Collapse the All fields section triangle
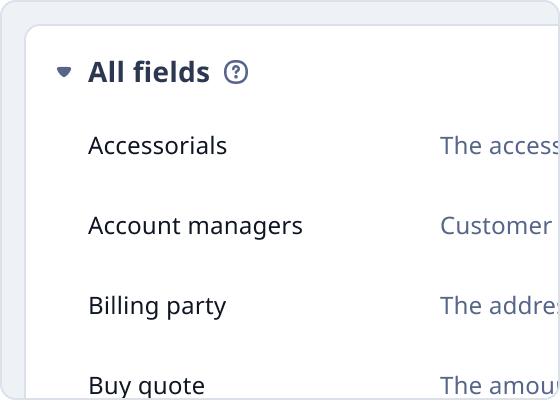 [64, 72]
